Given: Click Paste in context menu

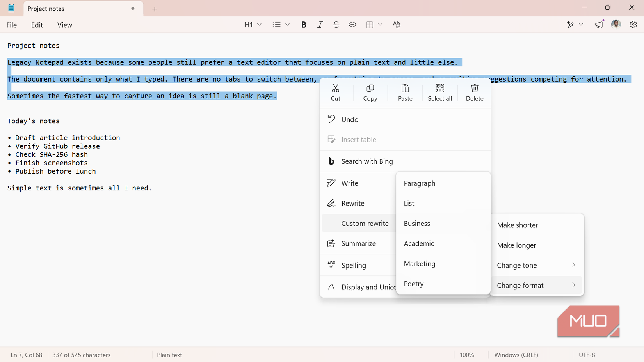Looking at the screenshot, I should (x=405, y=93).
